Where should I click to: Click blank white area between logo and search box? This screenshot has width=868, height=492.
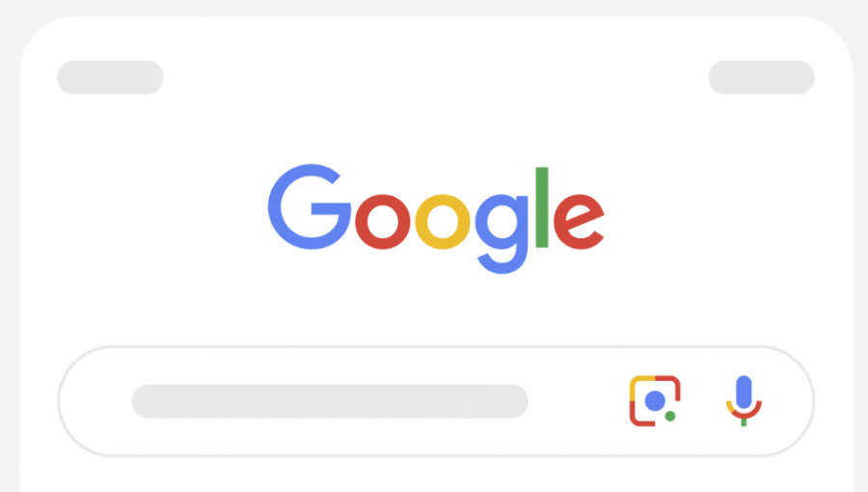click(x=434, y=310)
